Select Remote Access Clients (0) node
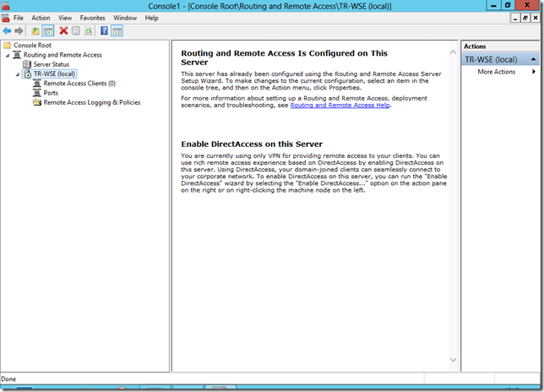Image resolution: width=544 pixels, height=392 pixels. click(79, 84)
